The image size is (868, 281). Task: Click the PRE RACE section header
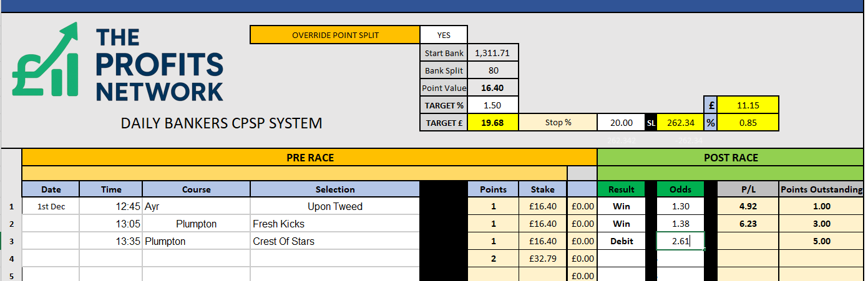[x=310, y=158]
